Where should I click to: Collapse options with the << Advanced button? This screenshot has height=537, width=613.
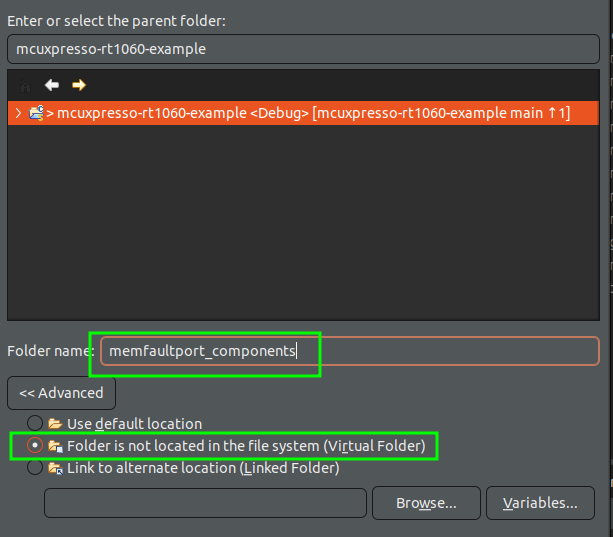[61, 393]
